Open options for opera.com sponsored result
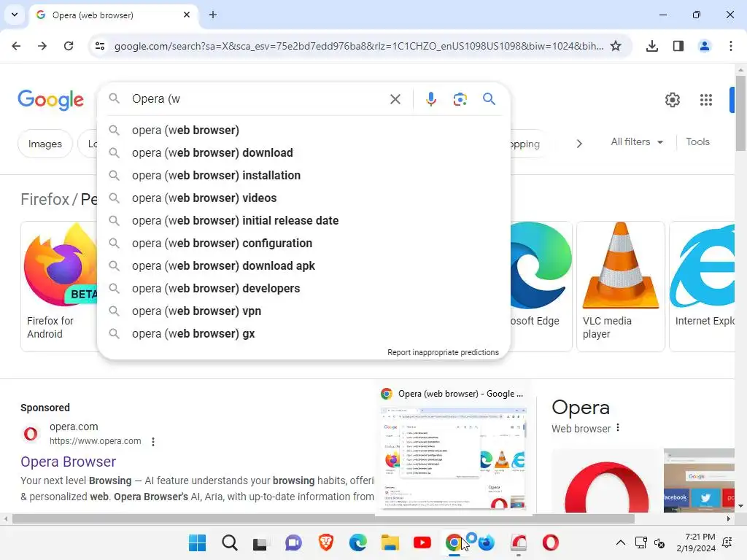 pyautogui.click(x=153, y=441)
